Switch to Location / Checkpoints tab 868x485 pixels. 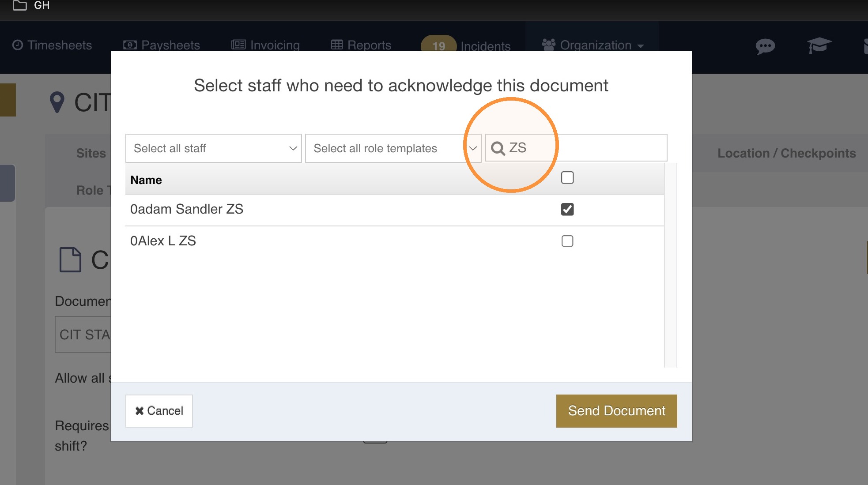pos(786,153)
